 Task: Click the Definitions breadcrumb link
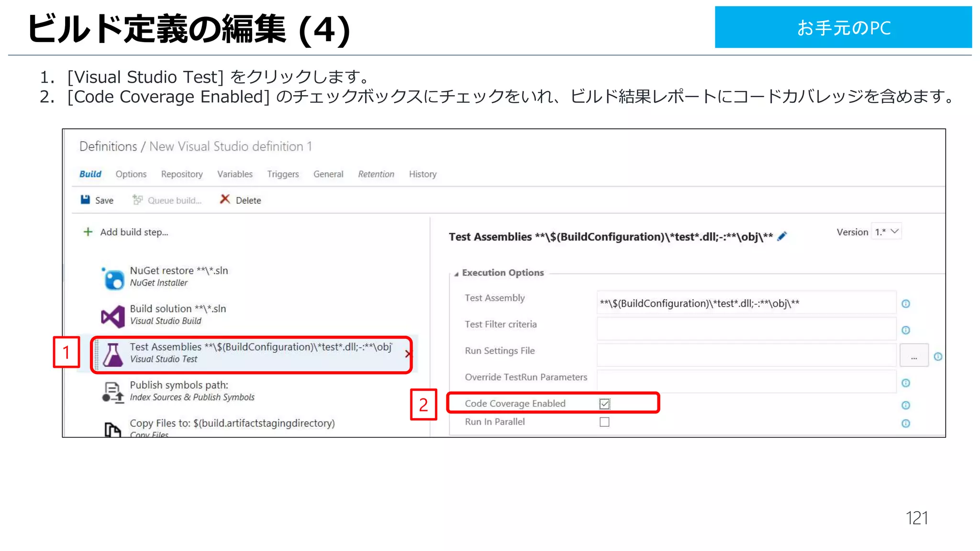point(108,146)
